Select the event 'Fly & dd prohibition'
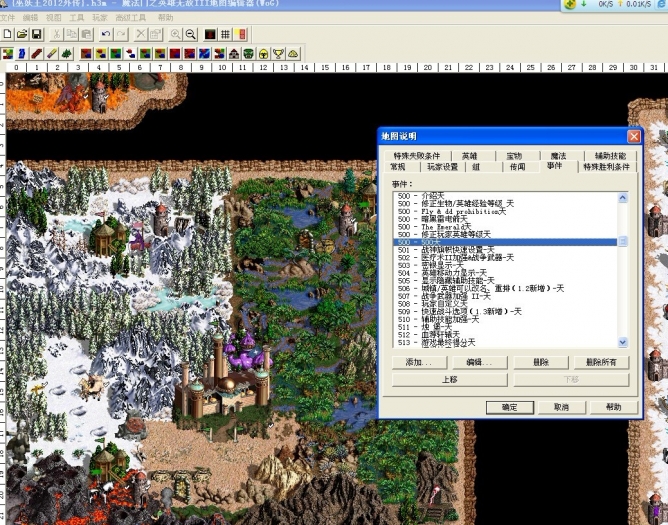 pyautogui.click(x=505, y=211)
